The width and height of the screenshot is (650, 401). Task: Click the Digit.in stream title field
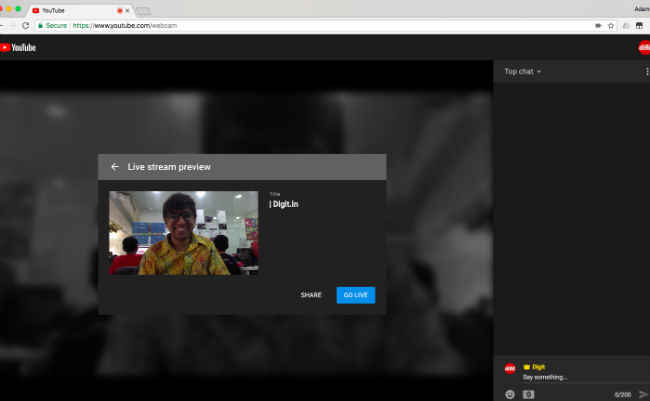(x=320, y=204)
